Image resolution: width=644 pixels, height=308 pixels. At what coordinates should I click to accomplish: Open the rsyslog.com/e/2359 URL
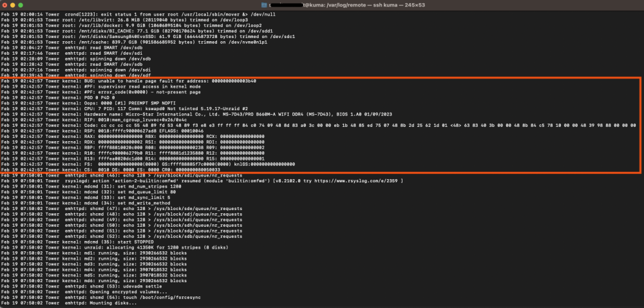357,181
